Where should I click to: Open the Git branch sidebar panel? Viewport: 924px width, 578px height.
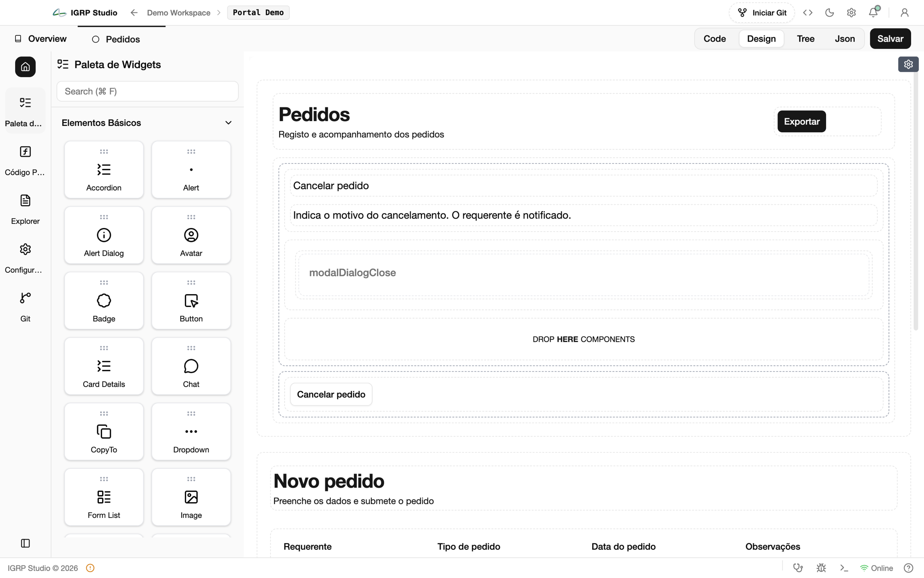(25, 307)
